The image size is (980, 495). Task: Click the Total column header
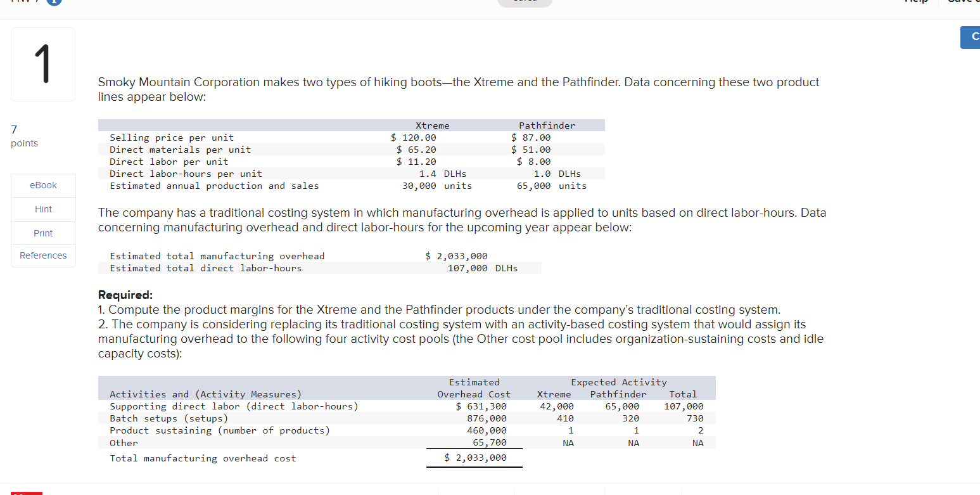683,394
